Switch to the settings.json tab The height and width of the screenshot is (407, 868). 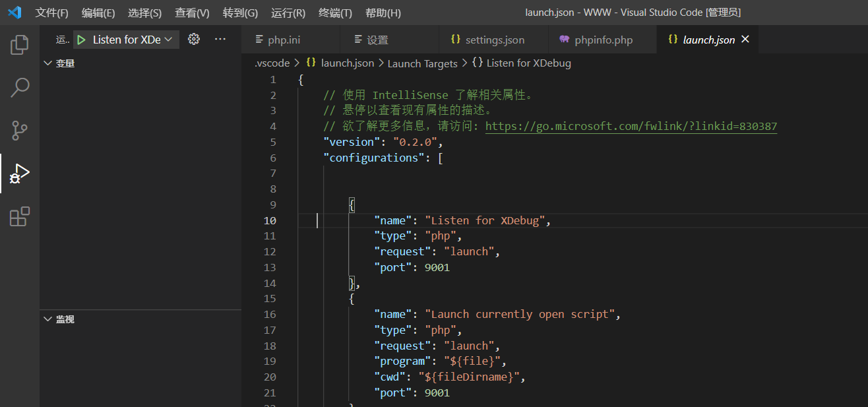pos(494,40)
